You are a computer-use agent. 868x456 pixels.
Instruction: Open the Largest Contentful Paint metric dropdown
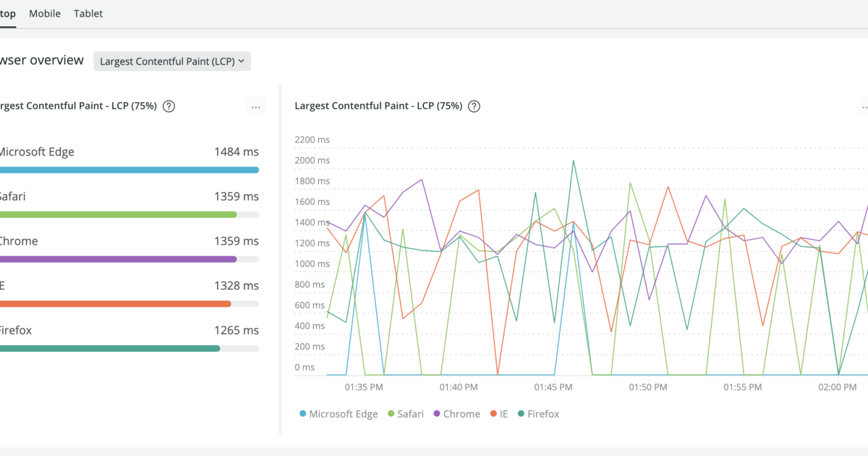pyautogui.click(x=172, y=61)
